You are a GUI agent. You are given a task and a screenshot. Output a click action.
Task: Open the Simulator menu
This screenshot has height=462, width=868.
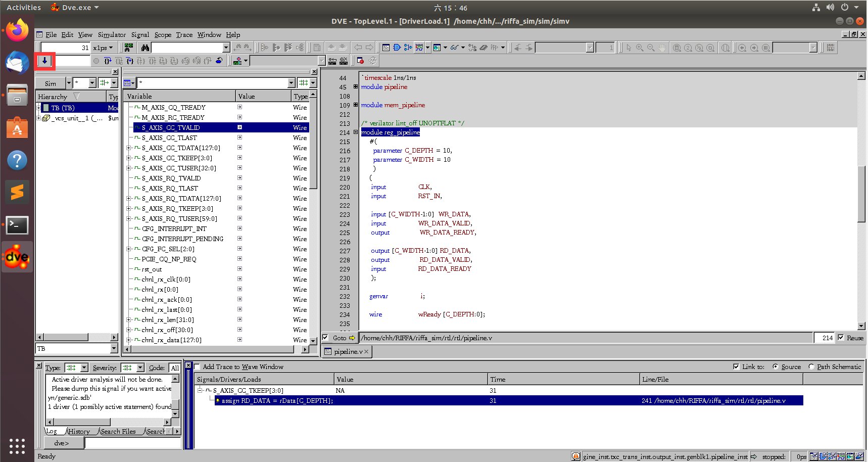click(111, 34)
